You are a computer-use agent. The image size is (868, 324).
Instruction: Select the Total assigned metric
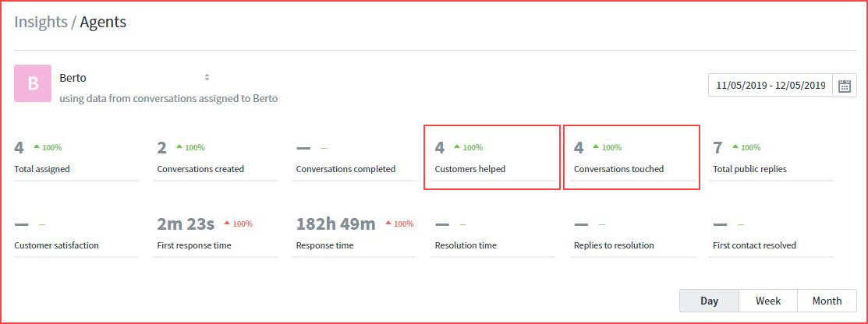point(76,158)
